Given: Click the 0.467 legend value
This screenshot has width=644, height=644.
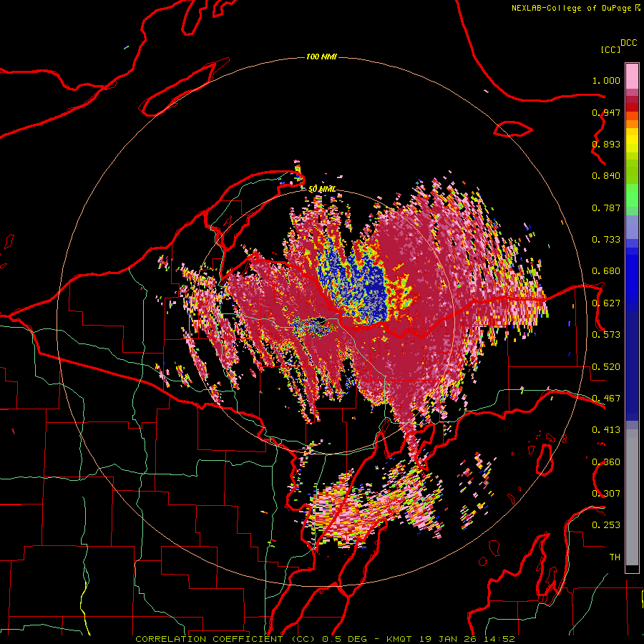Looking at the screenshot, I should (606, 399).
